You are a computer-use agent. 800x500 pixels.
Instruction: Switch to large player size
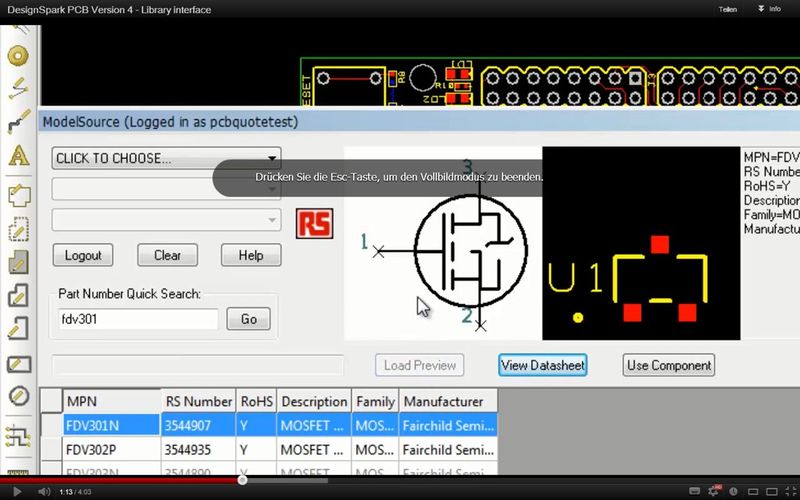click(771, 492)
